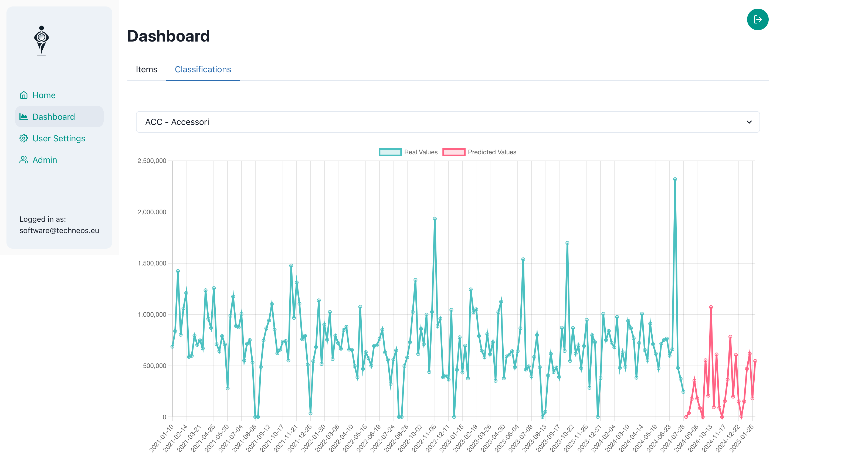Viewport: 868px width, 464px height.
Task: Click the Dashboard chart icon
Action: click(x=23, y=117)
